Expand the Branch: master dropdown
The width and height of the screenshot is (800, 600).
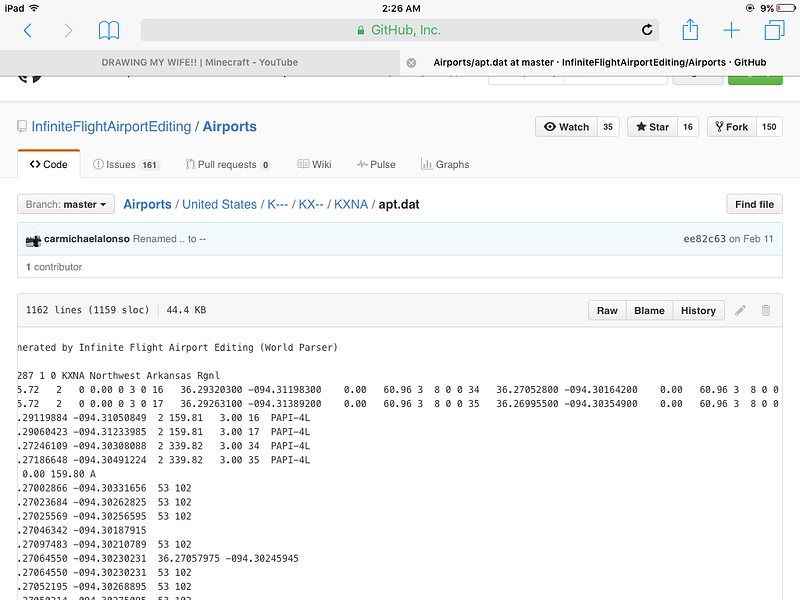[66, 205]
